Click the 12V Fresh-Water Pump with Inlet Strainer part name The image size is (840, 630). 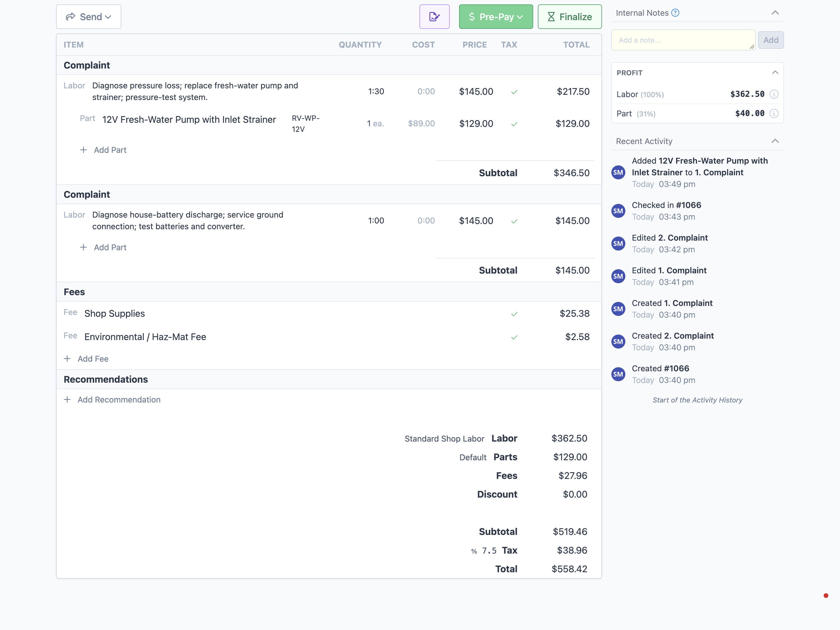click(189, 120)
